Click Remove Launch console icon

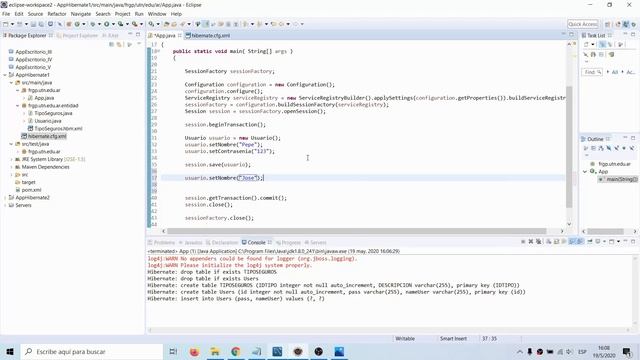point(531,242)
